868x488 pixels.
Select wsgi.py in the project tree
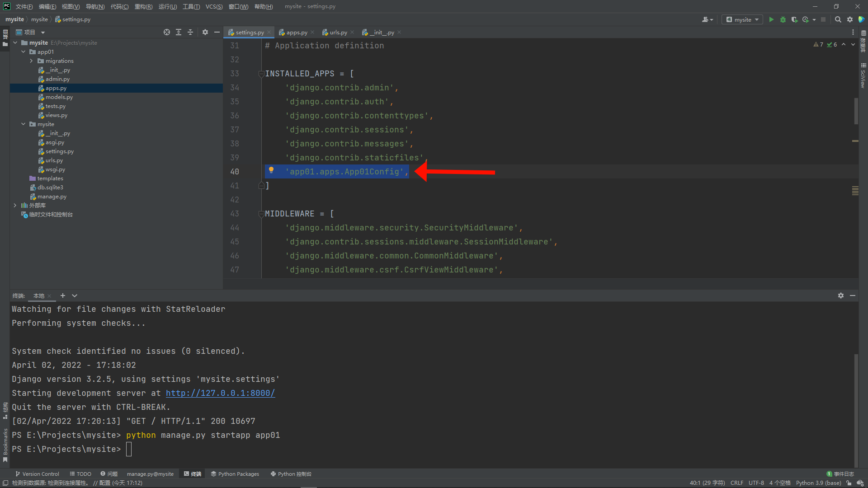click(x=55, y=169)
